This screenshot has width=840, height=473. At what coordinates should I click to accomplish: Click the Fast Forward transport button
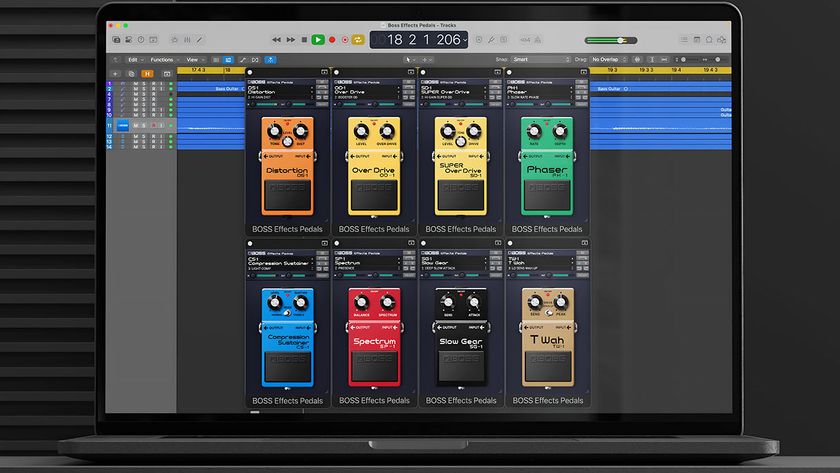pos(290,40)
